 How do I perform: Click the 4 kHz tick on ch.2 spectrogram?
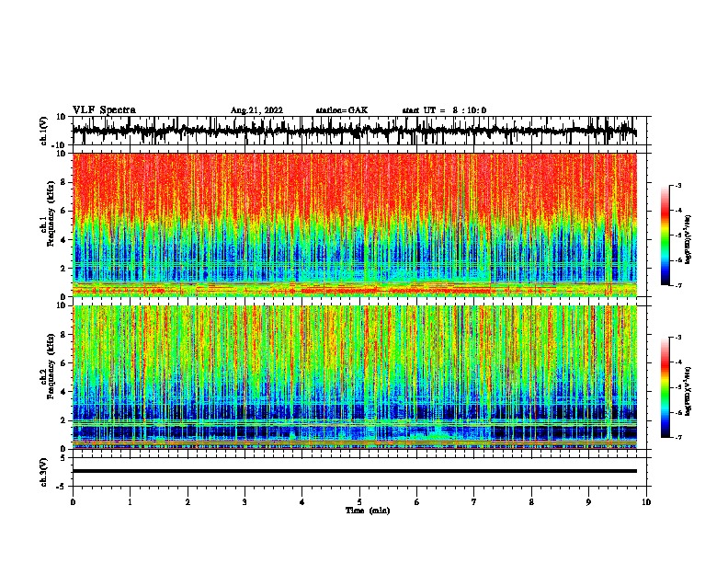pos(63,392)
